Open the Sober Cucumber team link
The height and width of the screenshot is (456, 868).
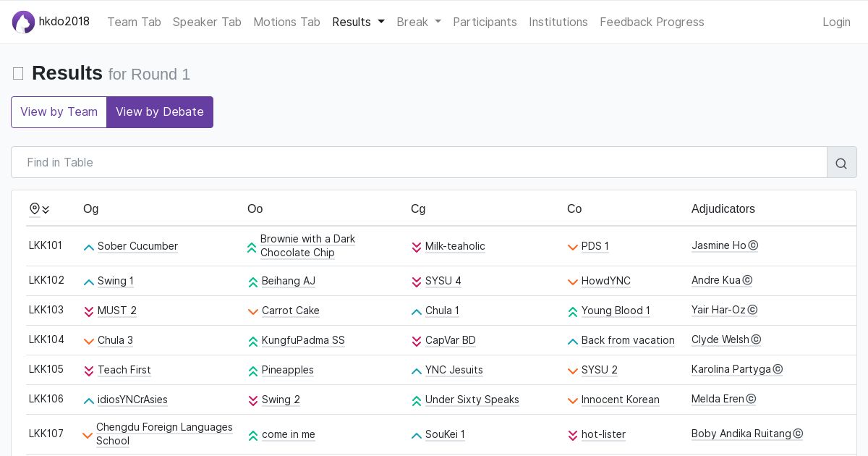coord(137,246)
